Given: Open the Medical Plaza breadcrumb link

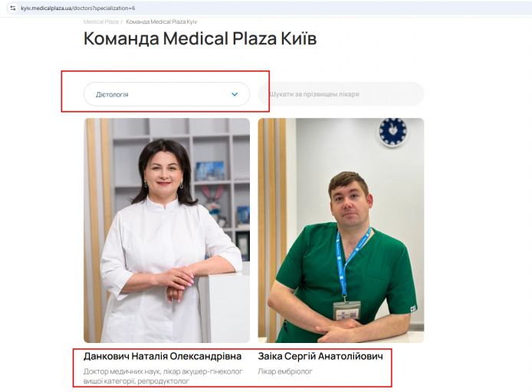Looking at the screenshot, I should [x=100, y=21].
